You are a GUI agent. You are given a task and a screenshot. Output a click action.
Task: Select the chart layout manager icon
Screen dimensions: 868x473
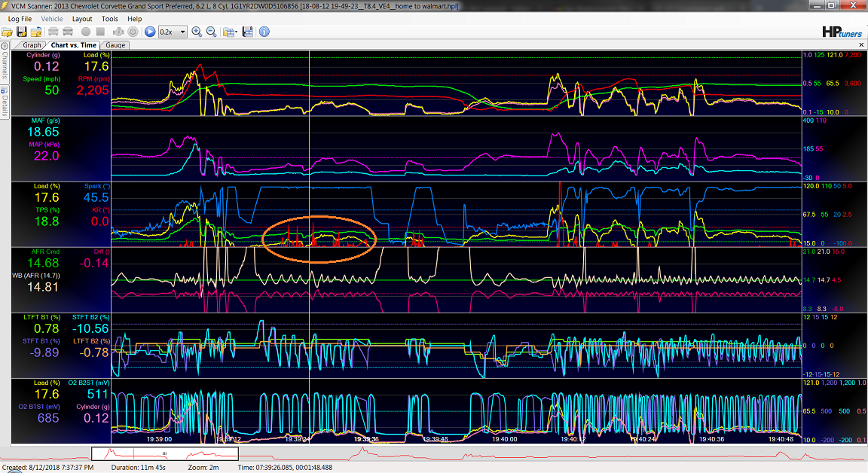point(228,32)
